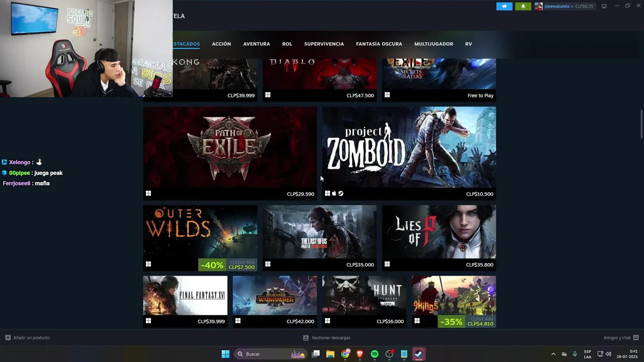The height and width of the screenshot is (362, 644).
Task: Click the store page vertical scrollbar
Action: (641, 124)
